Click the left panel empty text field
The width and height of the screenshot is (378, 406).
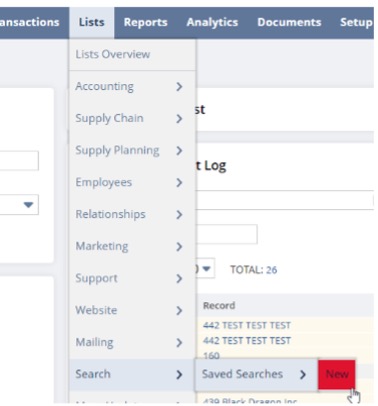click(x=19, y=161)
